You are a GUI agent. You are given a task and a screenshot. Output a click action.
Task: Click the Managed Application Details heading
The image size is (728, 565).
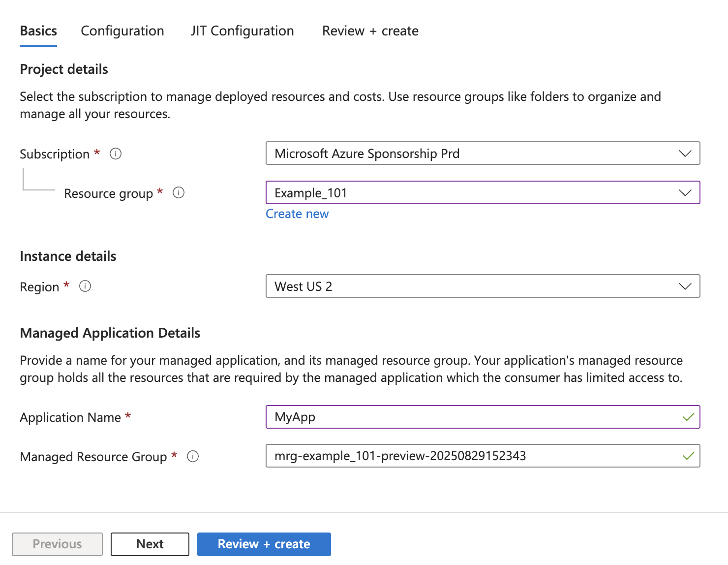[110, 333]
